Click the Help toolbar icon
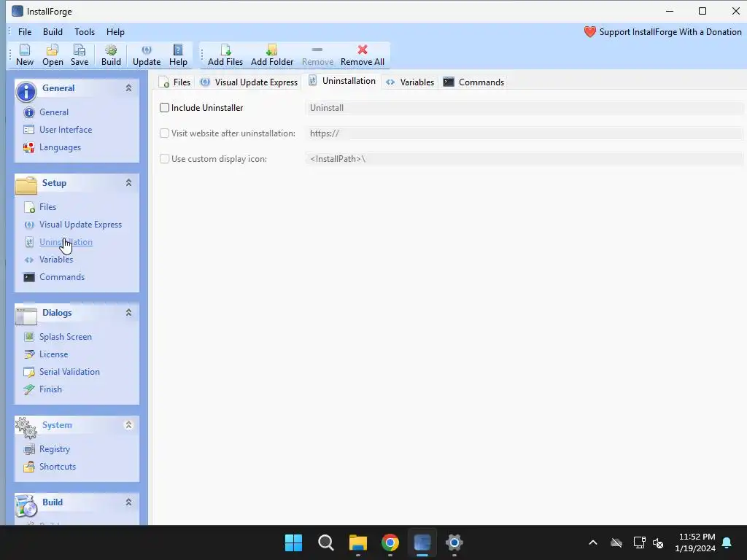 pos(178,55)
